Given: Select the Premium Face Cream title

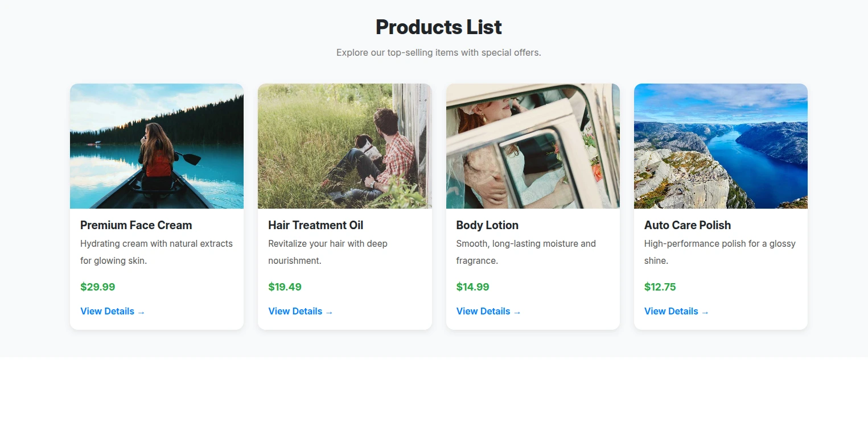Looking at the screenshot, I should [135, 225].
